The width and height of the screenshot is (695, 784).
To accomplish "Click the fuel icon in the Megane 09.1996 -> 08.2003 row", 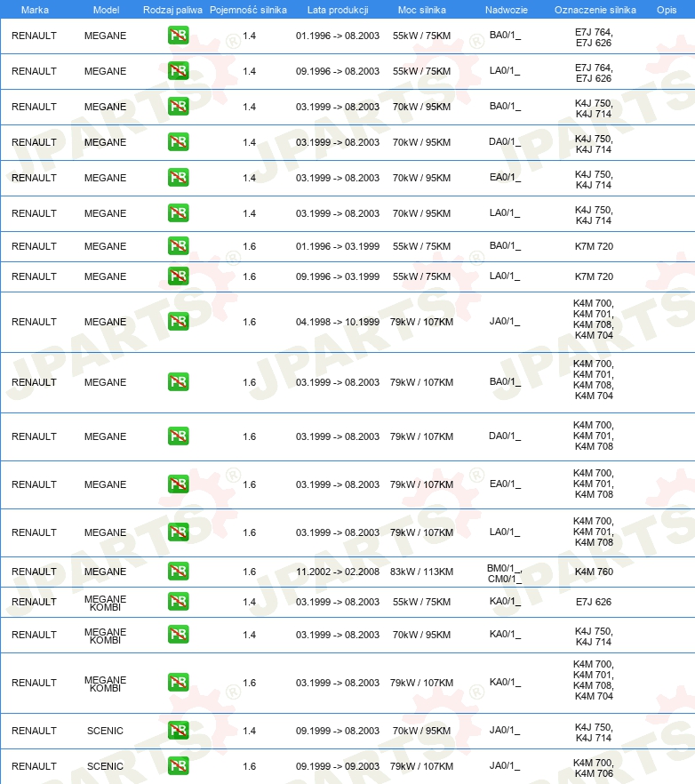I will pos(178,71).
